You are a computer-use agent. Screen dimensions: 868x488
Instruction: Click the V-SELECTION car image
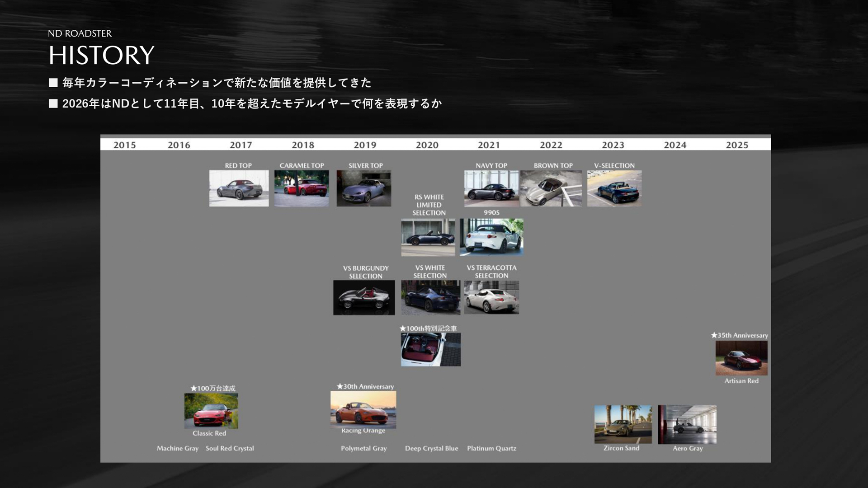coord(614,188)
